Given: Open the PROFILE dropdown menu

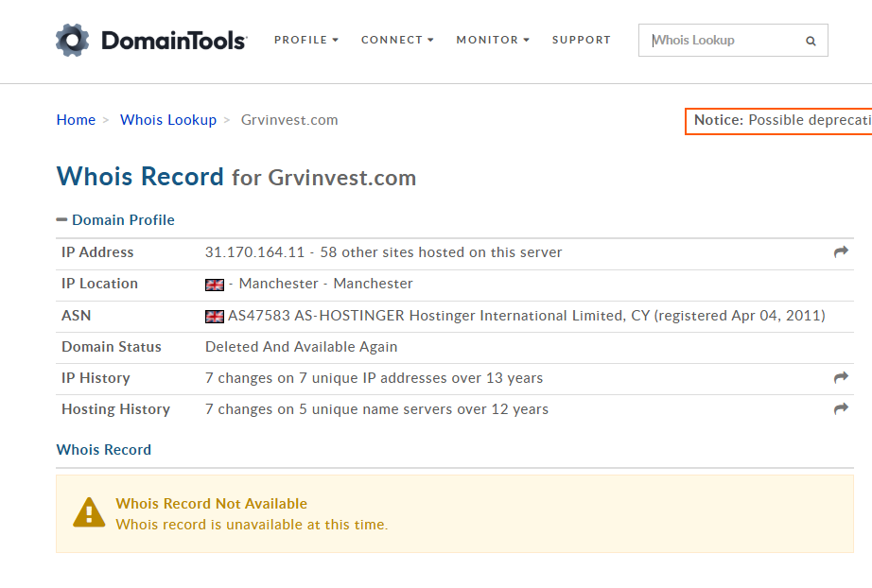Looking at the screenshot, I should tap(305, 40).
